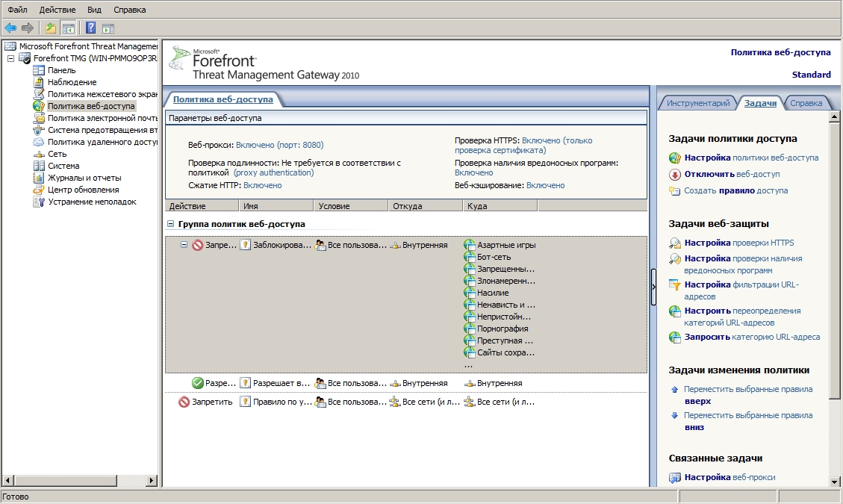Switch to the Задачи tab
Image resolution: width=843 pixels, height=504 pixels.
[x=759, y=103]
